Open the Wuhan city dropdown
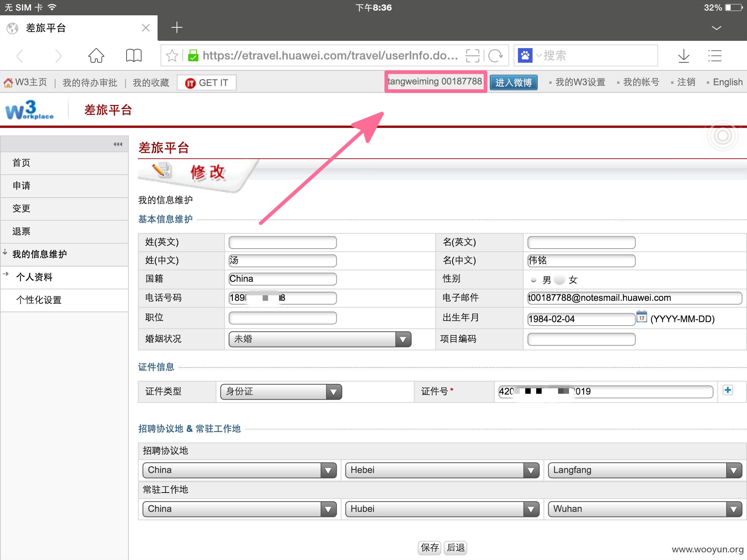The image size is (747, 560). coord(645,509)
